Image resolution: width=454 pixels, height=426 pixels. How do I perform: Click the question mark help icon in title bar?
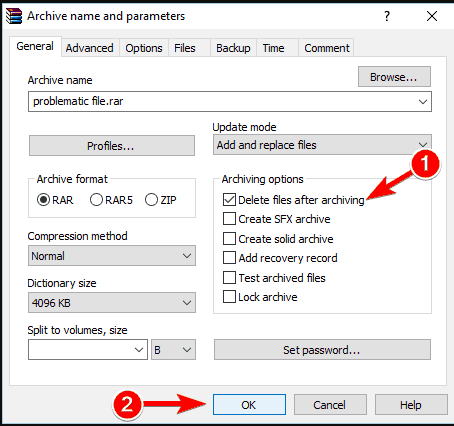coord(387,16)
